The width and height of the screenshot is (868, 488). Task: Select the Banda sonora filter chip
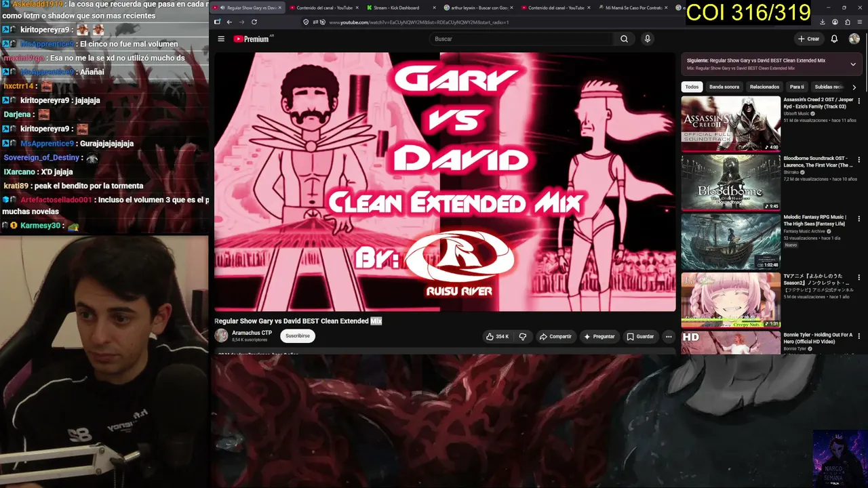point(724,87)
